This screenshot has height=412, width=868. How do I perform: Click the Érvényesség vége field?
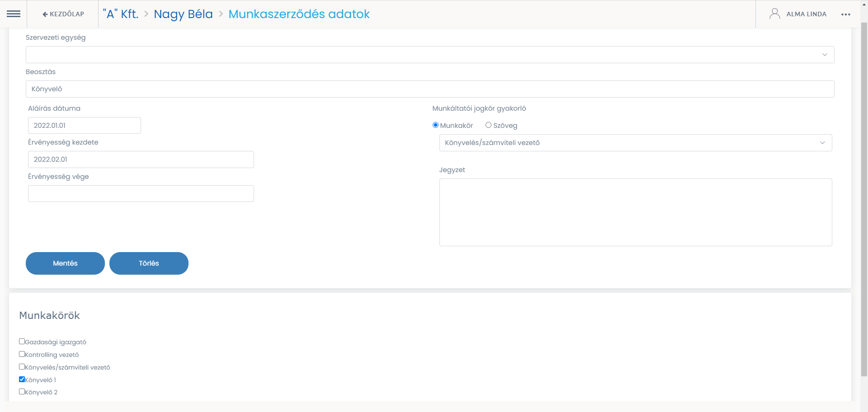tap(141, 194)
